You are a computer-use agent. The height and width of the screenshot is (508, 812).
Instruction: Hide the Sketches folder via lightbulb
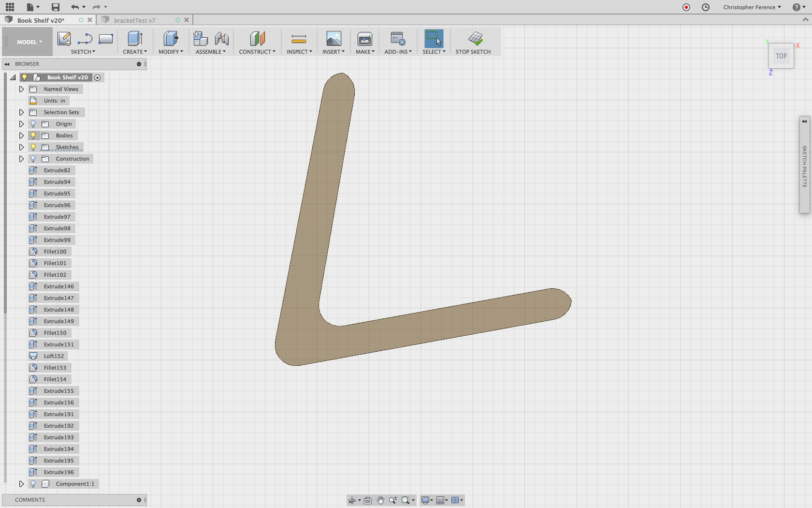pos(33,147)
